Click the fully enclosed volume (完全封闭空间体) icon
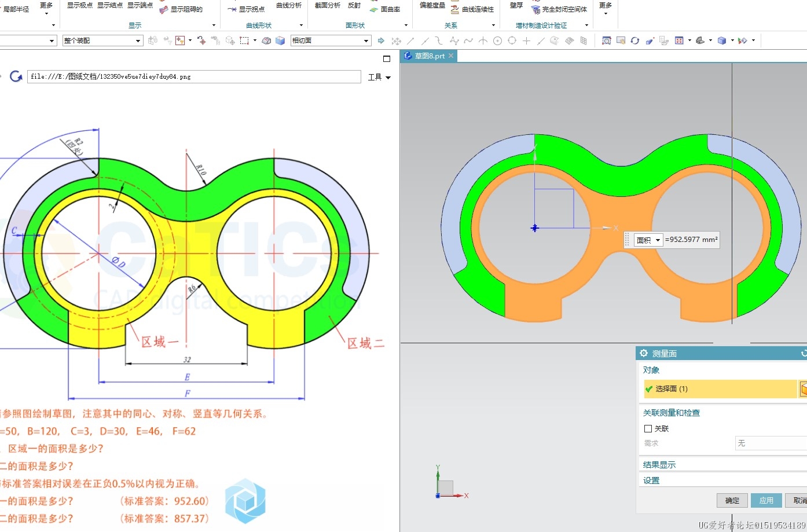This screenshot has width=807, height=532. click(535, 9)
